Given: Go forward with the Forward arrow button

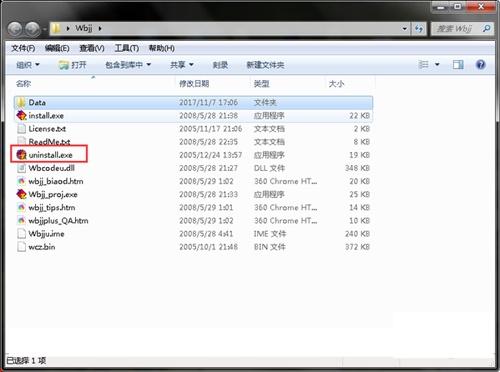Looking at the screenshot, I should click(x=33, y=29).
